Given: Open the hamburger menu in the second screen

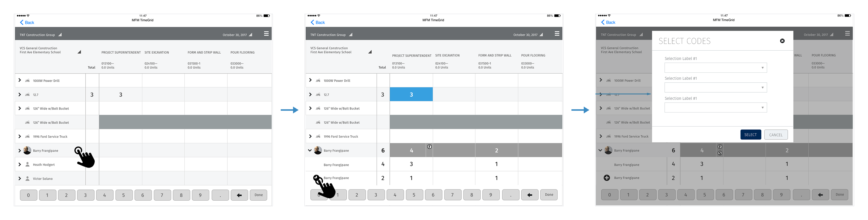Looking at the screenshot, I should point(557,34).
